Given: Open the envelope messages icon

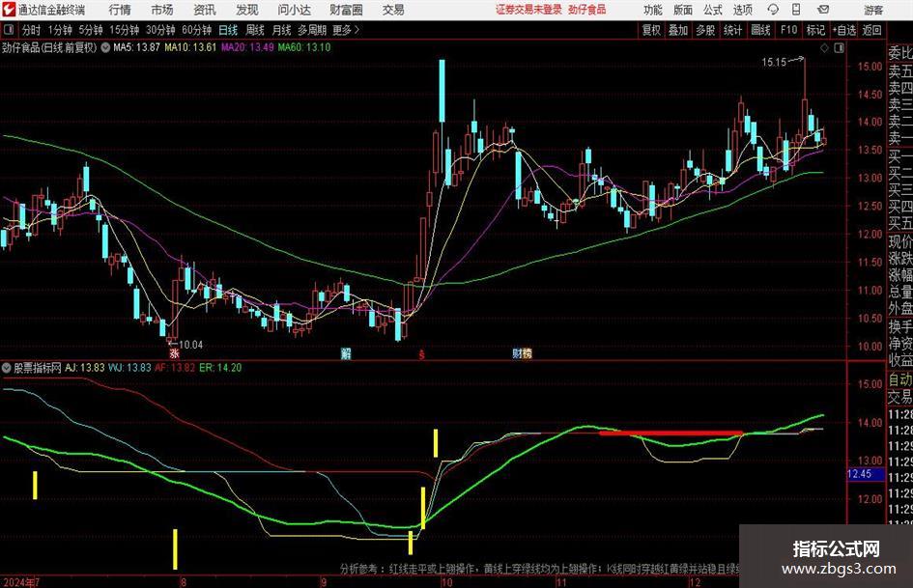Looking at the screenshot, I should pyautogui.click(x=823, y=10).
